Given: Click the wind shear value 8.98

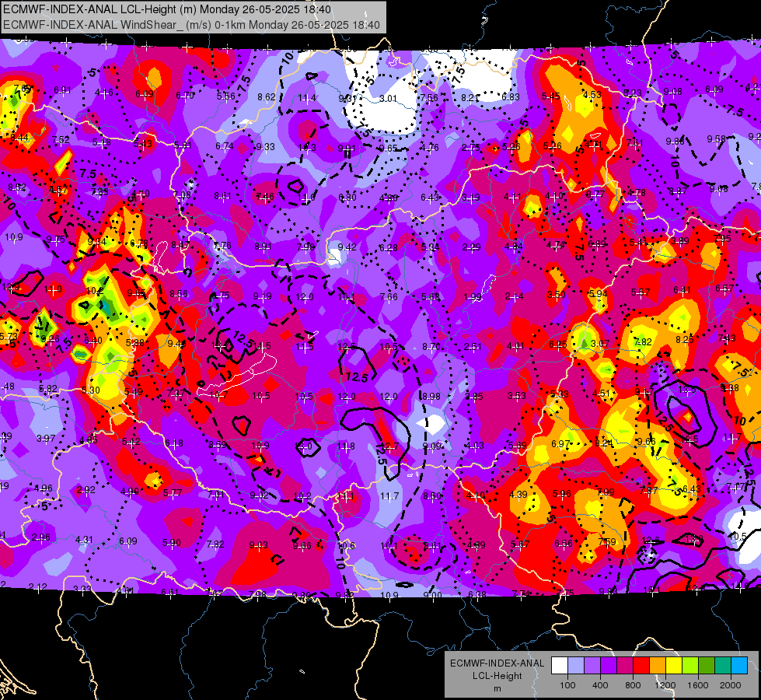Looking at the screenshot, I should 431,397.
